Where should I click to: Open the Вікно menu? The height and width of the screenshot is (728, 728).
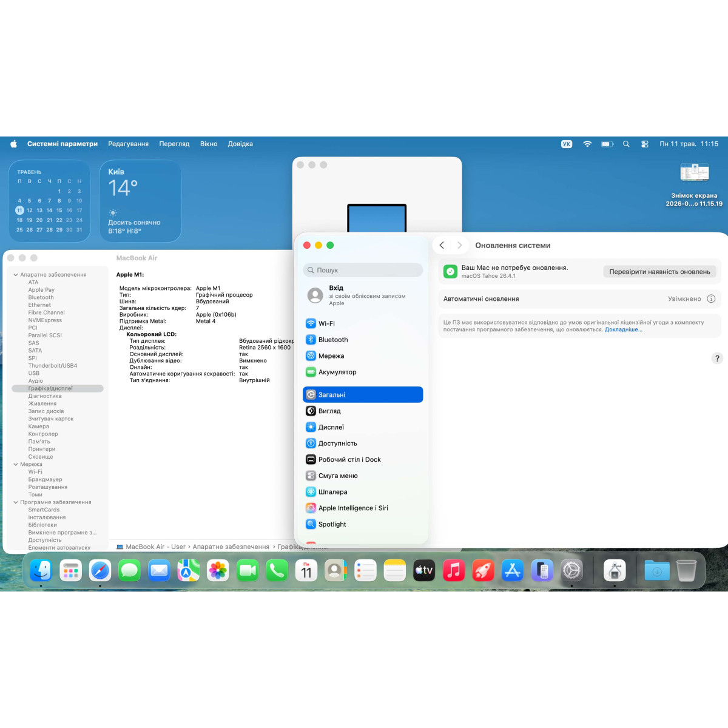click(x=209, y=144)
